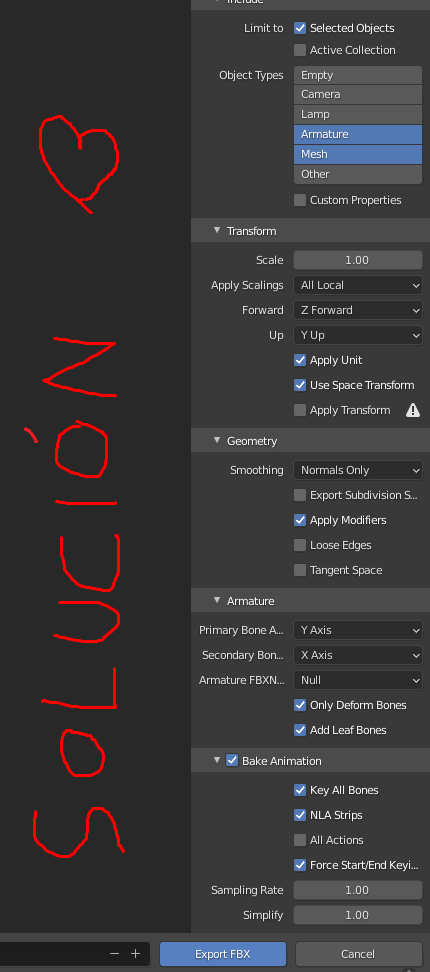
Task: Click the Export FBX button
Action: 223,954
